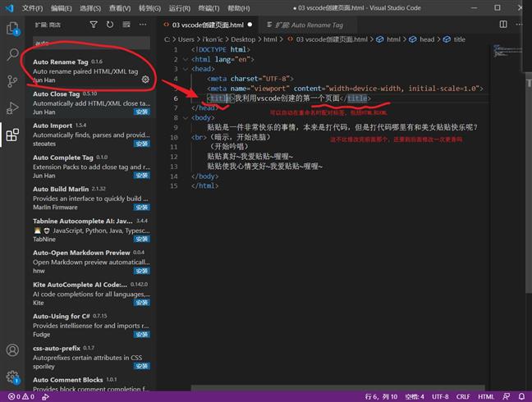Collapse the head element fold arrow
This screenshot has width=532, height=402.
tap(186, 69)
